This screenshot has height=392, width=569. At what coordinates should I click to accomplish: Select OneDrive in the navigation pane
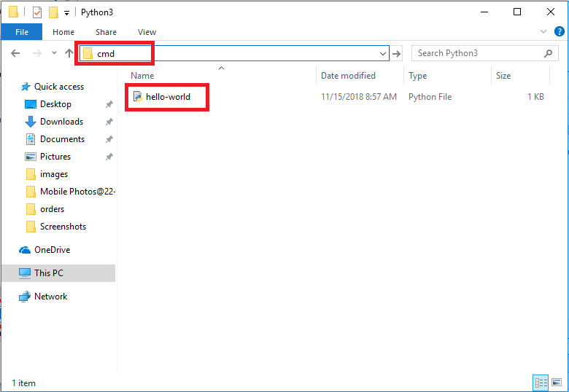(x=52, y=250)
